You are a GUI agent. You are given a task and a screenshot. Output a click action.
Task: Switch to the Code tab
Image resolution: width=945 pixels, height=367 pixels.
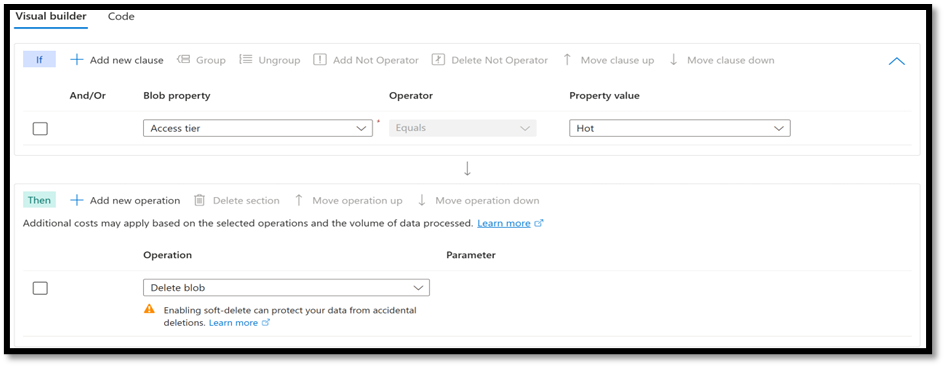click(x=121, y=16)
